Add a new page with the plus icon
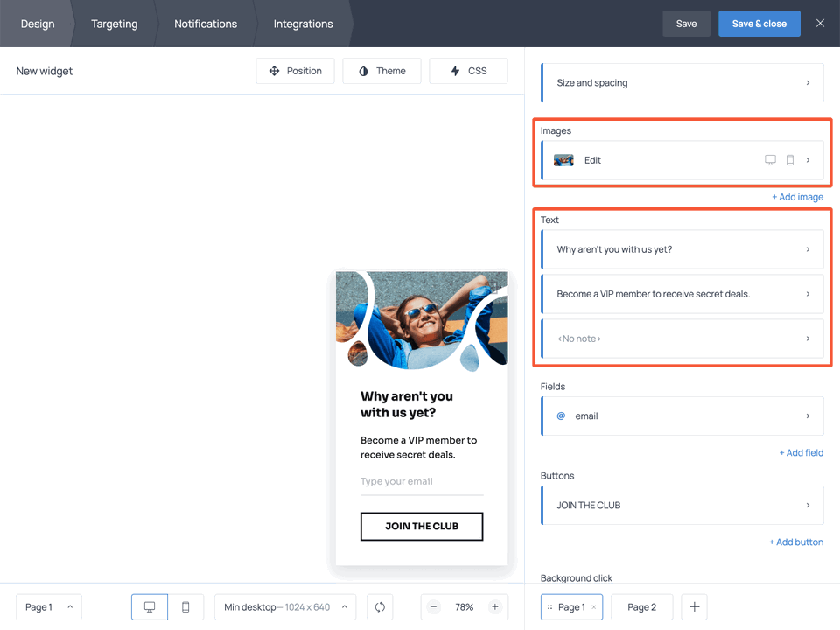The height and width of the screenshot is (630, 840). click(694, 606)
